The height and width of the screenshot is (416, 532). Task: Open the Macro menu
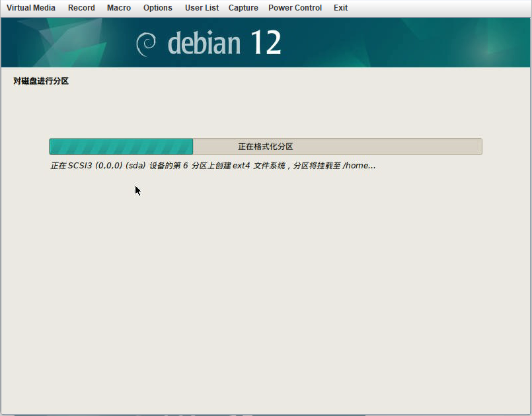118,8
